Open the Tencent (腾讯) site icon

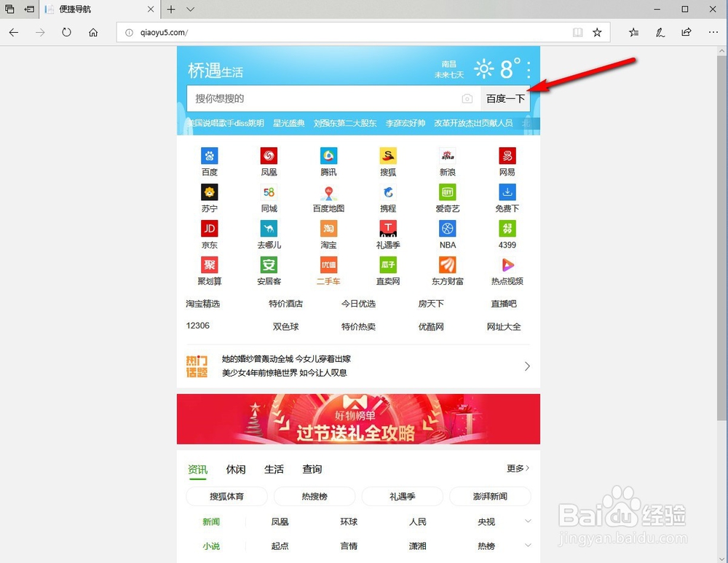(x=329, y=156)
